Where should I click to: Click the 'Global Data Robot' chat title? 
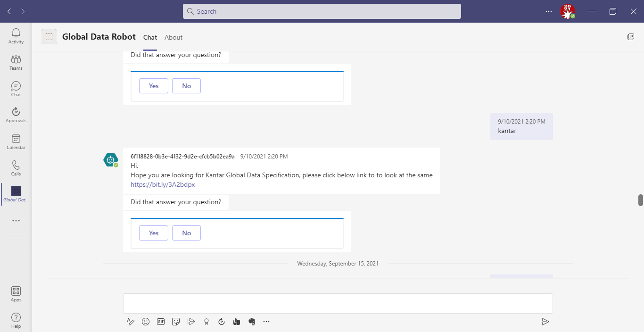[x=99, y=37]
